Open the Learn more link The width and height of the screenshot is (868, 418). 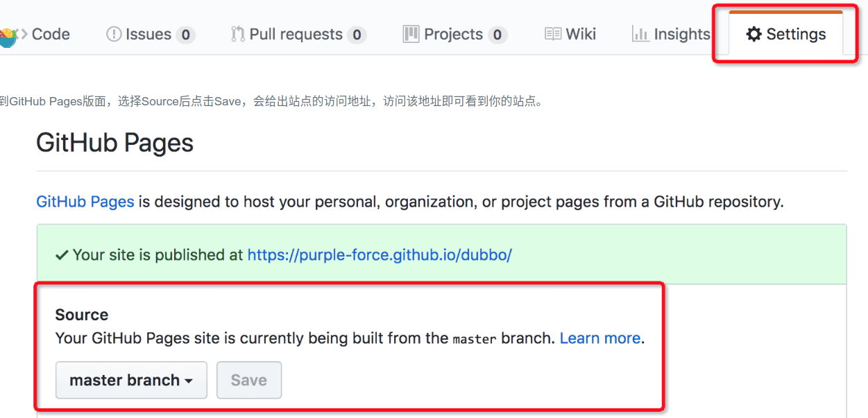600,338
